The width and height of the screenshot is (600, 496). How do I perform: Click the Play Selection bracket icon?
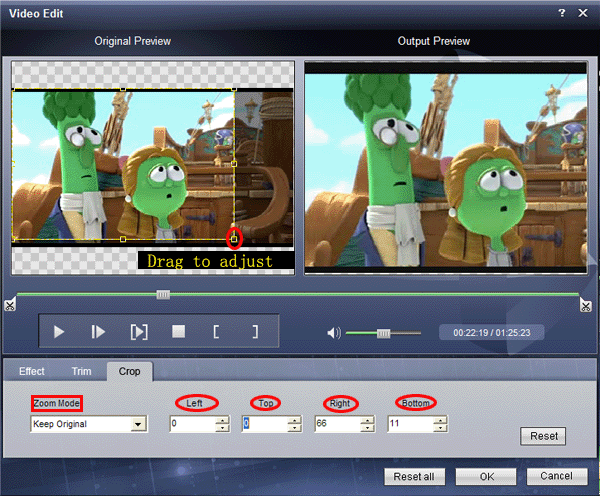coord(139,332)
